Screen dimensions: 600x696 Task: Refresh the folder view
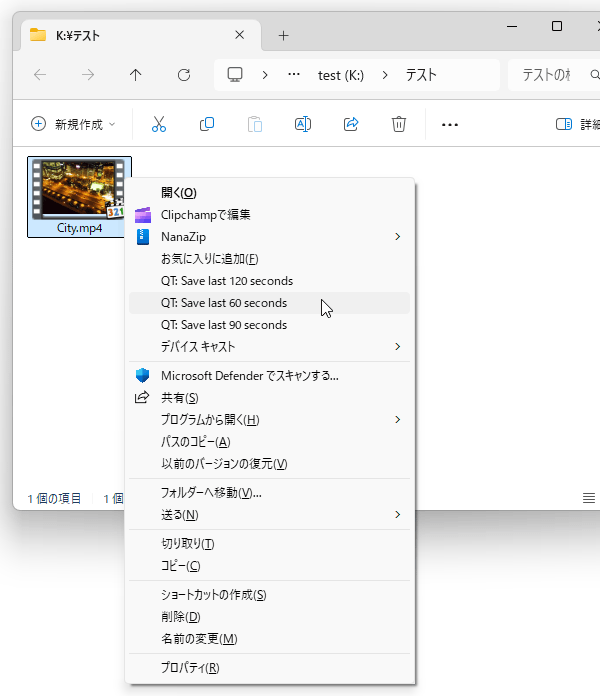[184, 75]
